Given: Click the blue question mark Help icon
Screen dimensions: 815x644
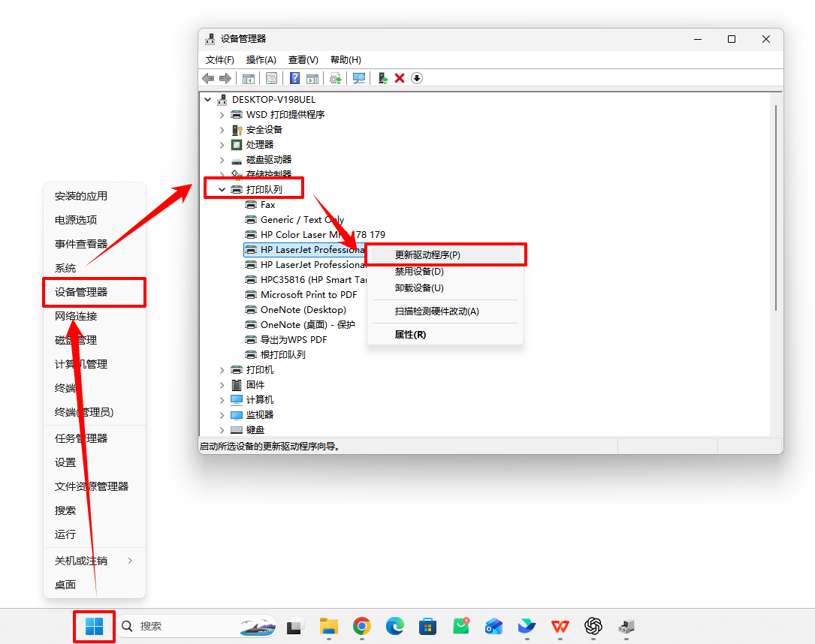Looking at the screenshot, I should 294,78.
